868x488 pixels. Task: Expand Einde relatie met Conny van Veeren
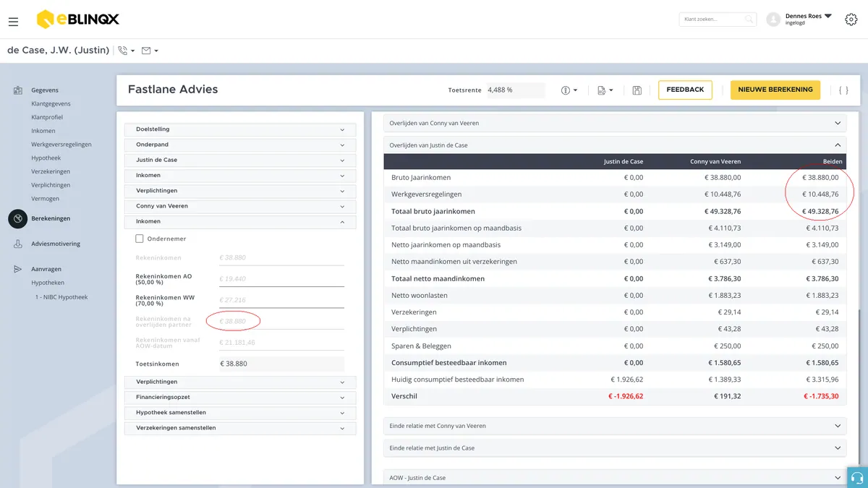pyautogui.click(x=614, y=426)
